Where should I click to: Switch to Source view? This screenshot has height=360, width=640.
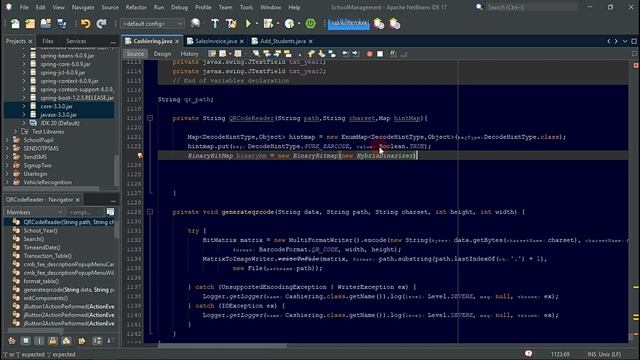[x=135, y=54]
